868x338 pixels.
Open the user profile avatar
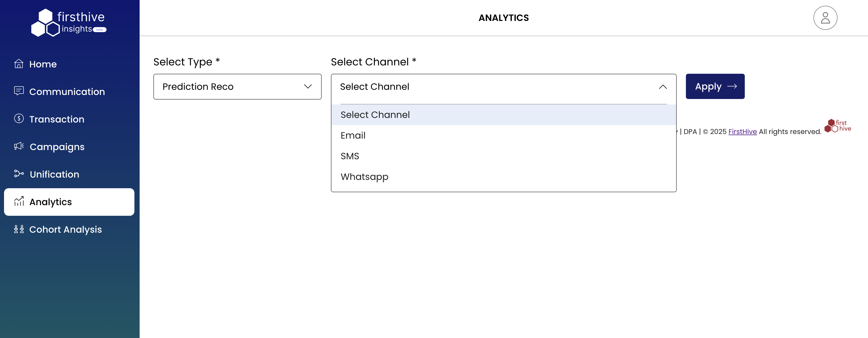click(x=825, y=18)
